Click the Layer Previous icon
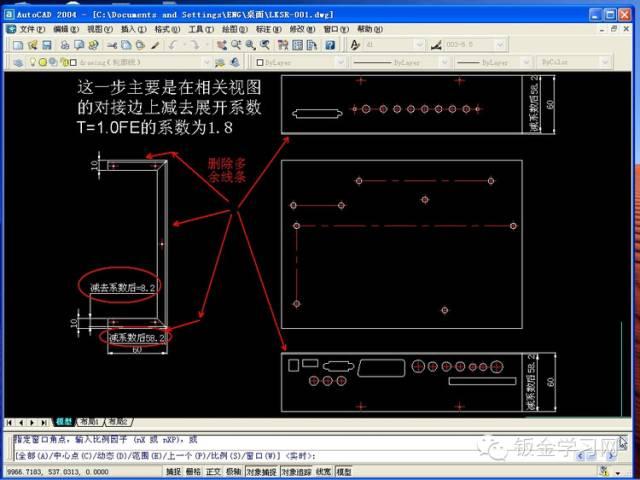The image size is (640, 480). point(235,62)
